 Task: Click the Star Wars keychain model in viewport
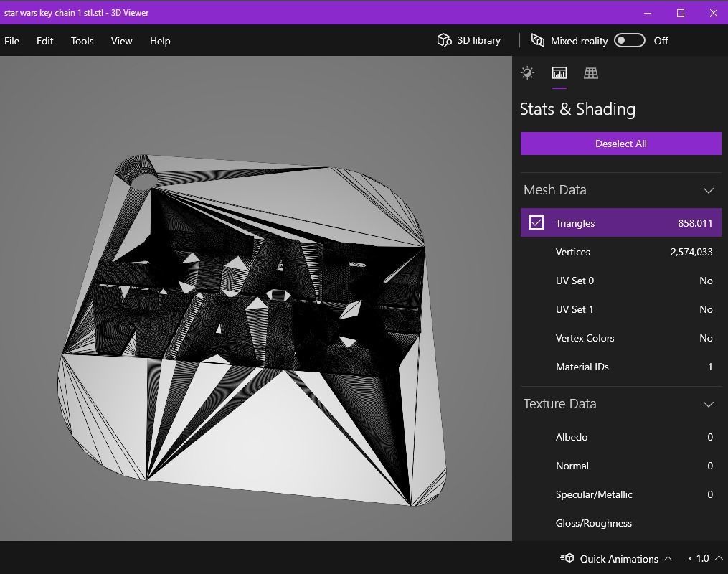251,330
